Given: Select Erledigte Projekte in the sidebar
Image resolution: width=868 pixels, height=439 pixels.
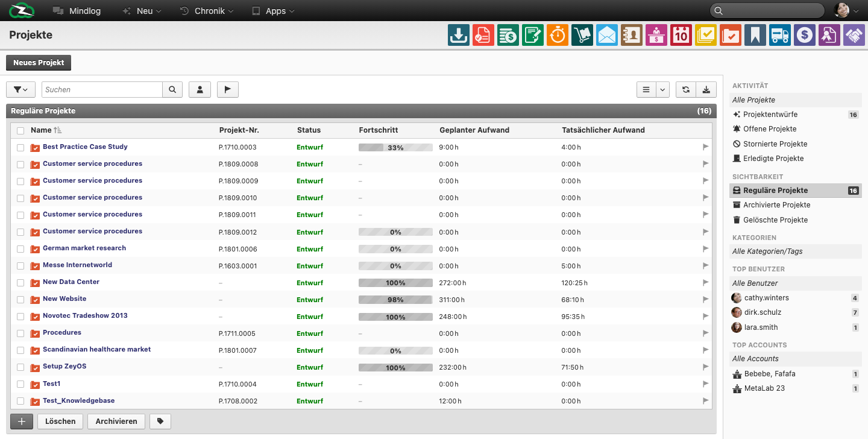Looking at the screenshot, I should pos(796,159).
